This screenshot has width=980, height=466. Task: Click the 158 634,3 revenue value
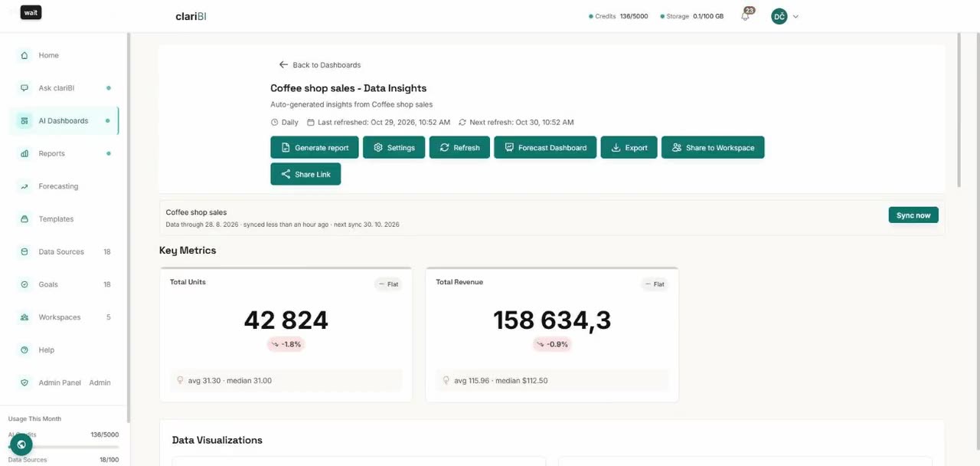pos(552,320)
